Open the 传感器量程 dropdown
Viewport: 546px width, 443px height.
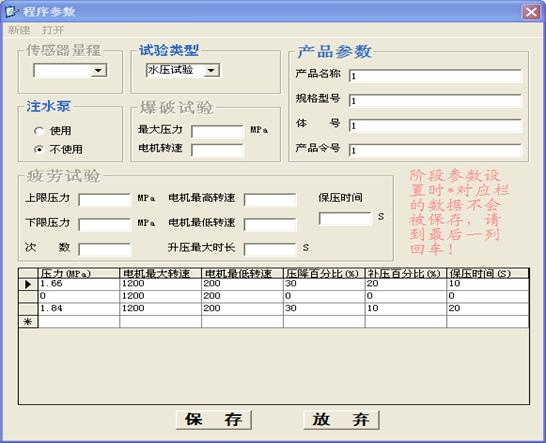point(98,70)
